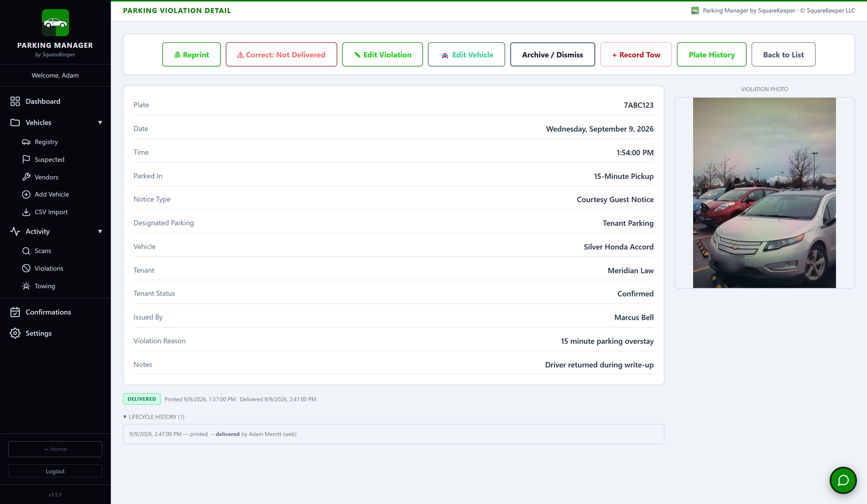Click the DELIVERED status badge
Image resolution: width=867 pixels, height=504 pixels.
pyautogui.click(x=142, y=399)
